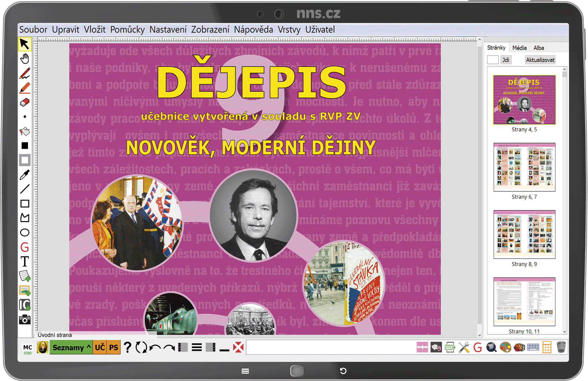Screen dimensions: 588x381
Task: Open thumbnail Strany 6, 7
Action: tap(524, 167)
